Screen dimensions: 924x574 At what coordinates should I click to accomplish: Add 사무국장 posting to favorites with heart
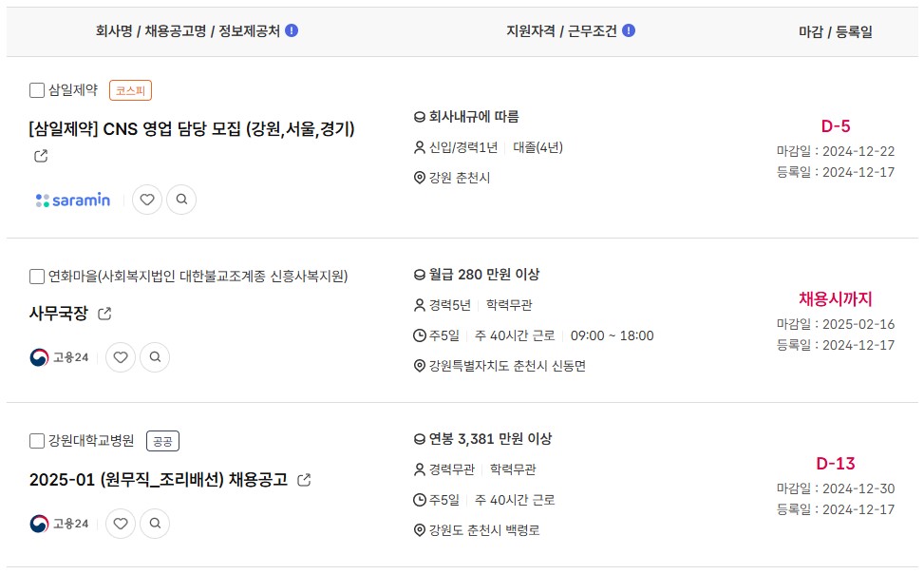point(121,357)
